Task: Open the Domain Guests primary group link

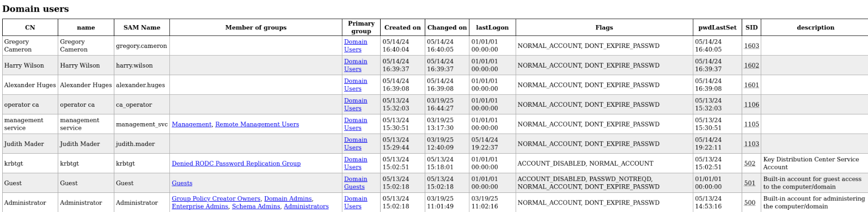Action: point(355,183)
